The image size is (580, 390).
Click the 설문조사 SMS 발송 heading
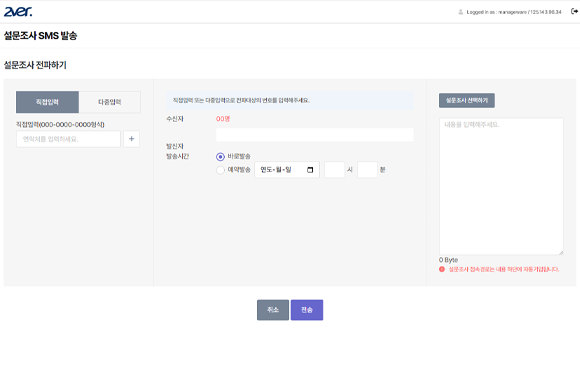(40, 36)
